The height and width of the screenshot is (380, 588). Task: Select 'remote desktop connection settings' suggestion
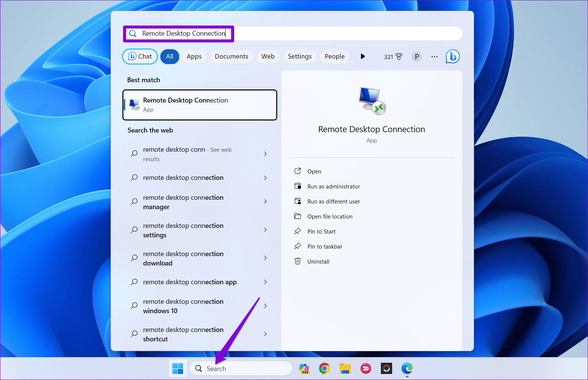[x=200, y=230]
